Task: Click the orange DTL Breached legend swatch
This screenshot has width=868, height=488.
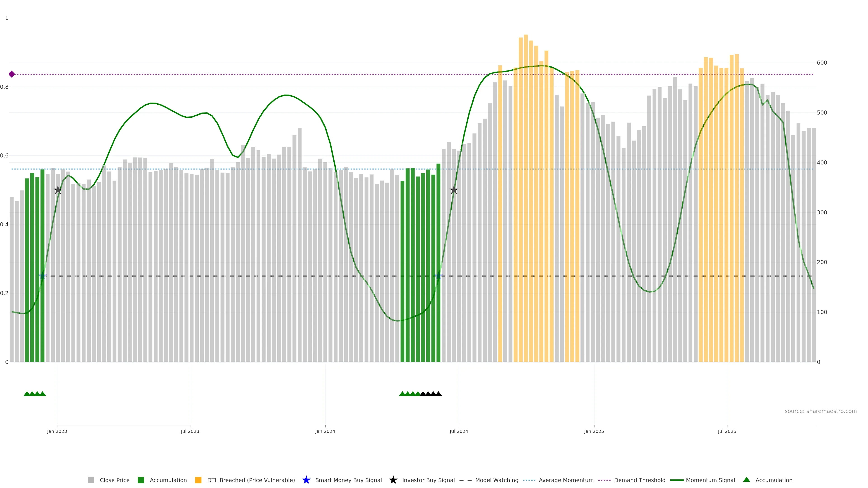Action: [x=198, y=480]
